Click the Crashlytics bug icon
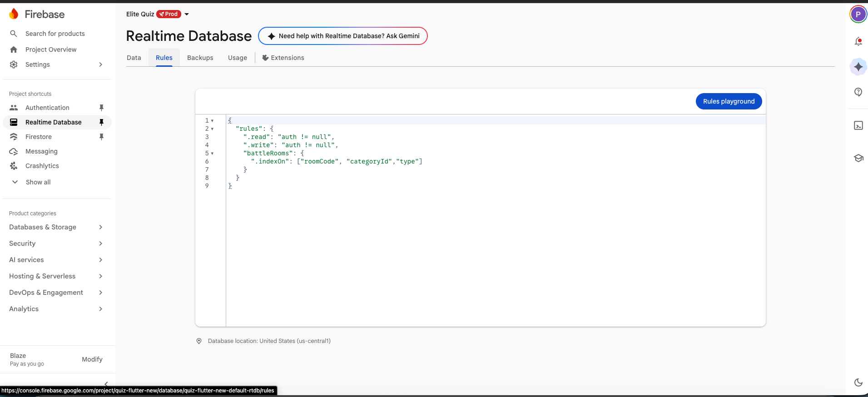The height and width of the screenshot is (397, 868). click(x=14, y=166)
